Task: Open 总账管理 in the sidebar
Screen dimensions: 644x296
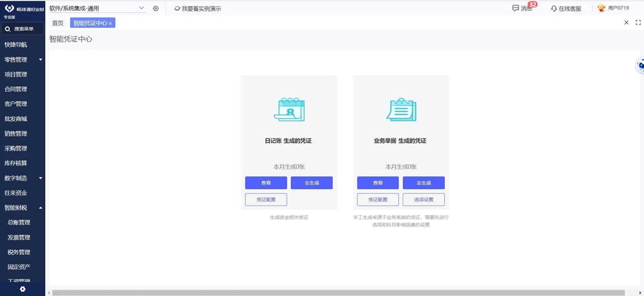Action: (19, 223)
